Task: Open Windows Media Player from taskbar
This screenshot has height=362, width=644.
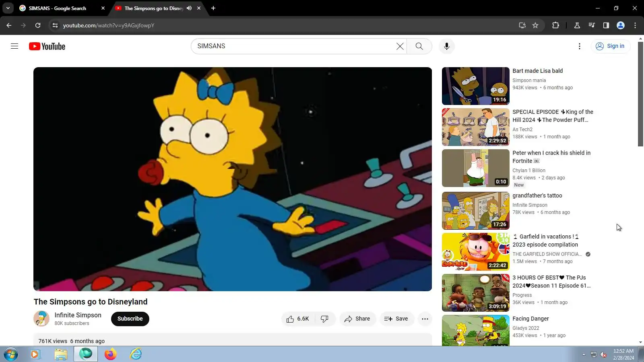Action: (35, 354)
